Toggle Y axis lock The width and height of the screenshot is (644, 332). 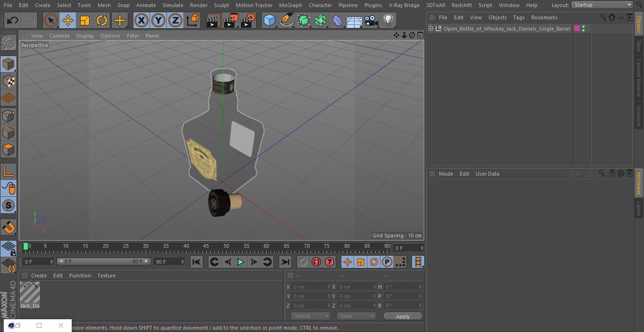(x=158, y=20)
